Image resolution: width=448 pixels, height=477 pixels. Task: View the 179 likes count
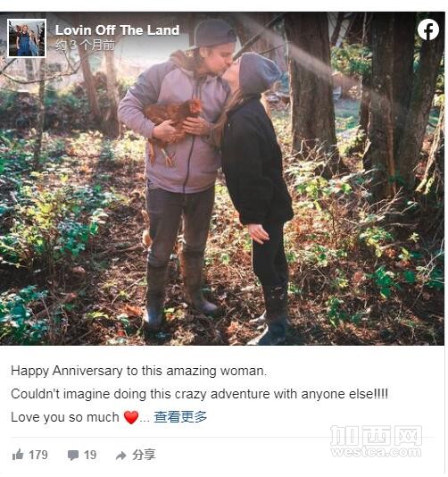tap(38, 455)
